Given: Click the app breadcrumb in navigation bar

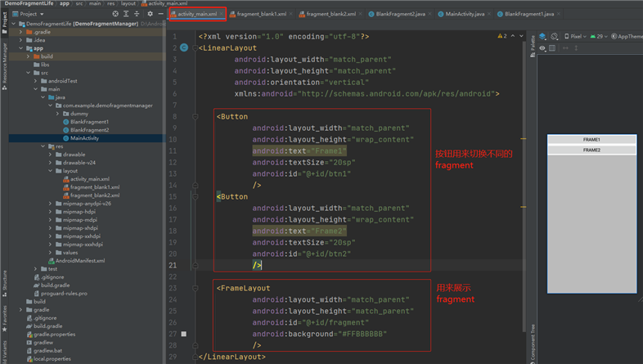Looking at the screenshot, I should tap(65, 3).
